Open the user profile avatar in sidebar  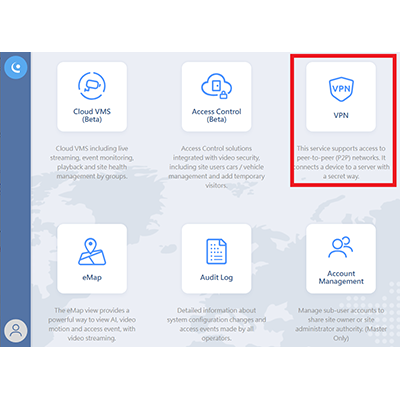pyautogui.click(x=16, y=330)
